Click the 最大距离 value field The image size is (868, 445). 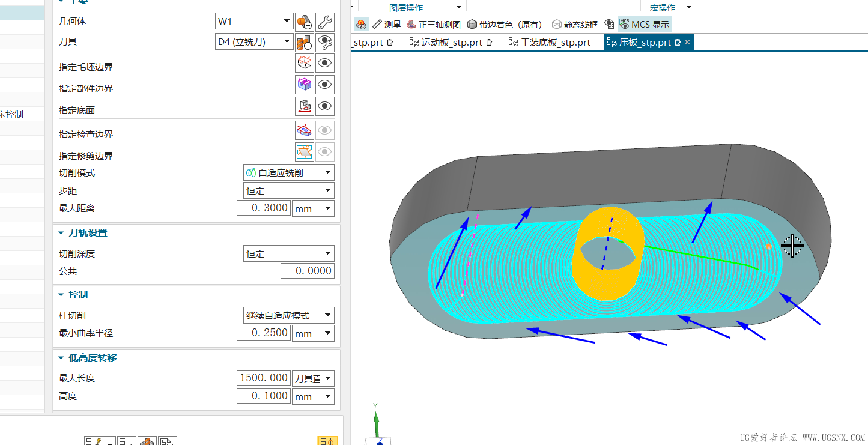[x=263, y=208]
